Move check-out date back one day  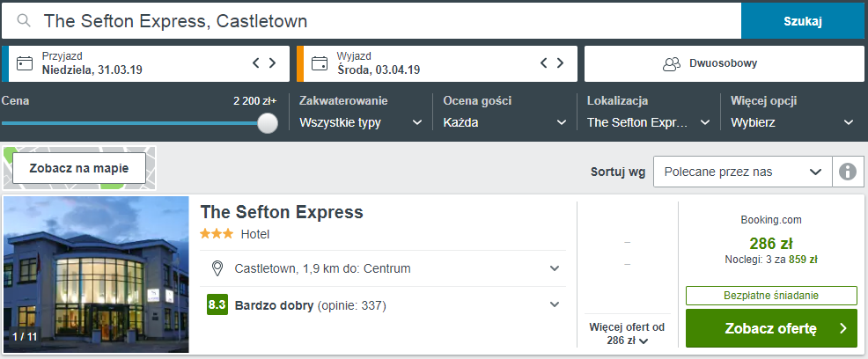544,63
